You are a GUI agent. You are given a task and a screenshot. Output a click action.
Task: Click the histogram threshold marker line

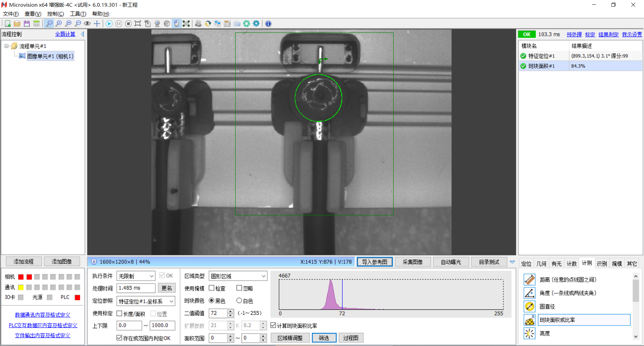(x=342, y=294)
